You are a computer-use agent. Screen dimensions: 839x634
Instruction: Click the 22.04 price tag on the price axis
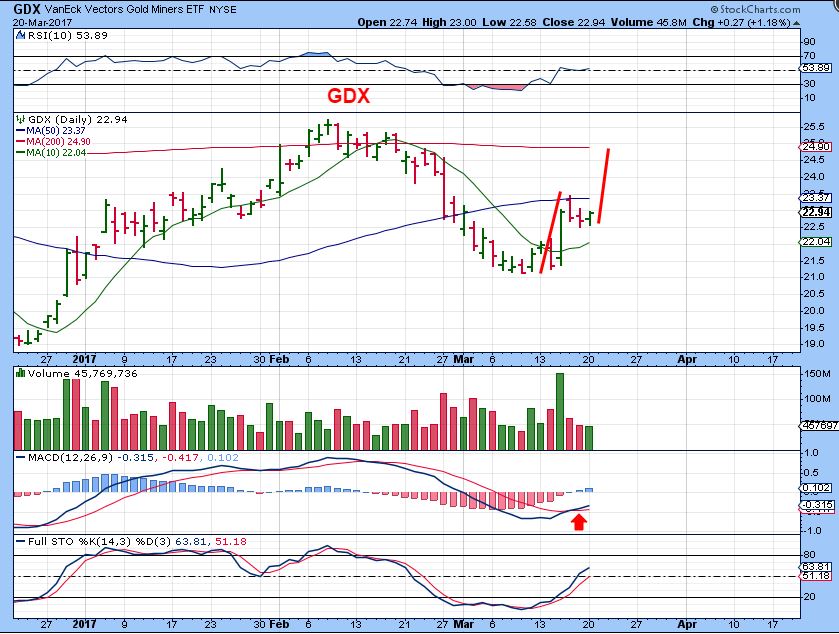pyautogui.click(x=817, y=242)
